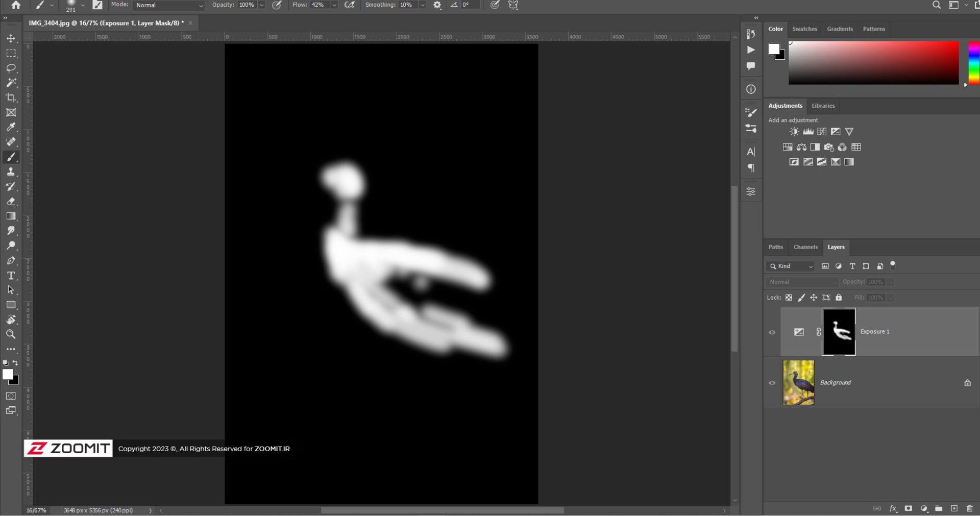
Task: Toggle the layer filter on/off switch
Action: 893,265
